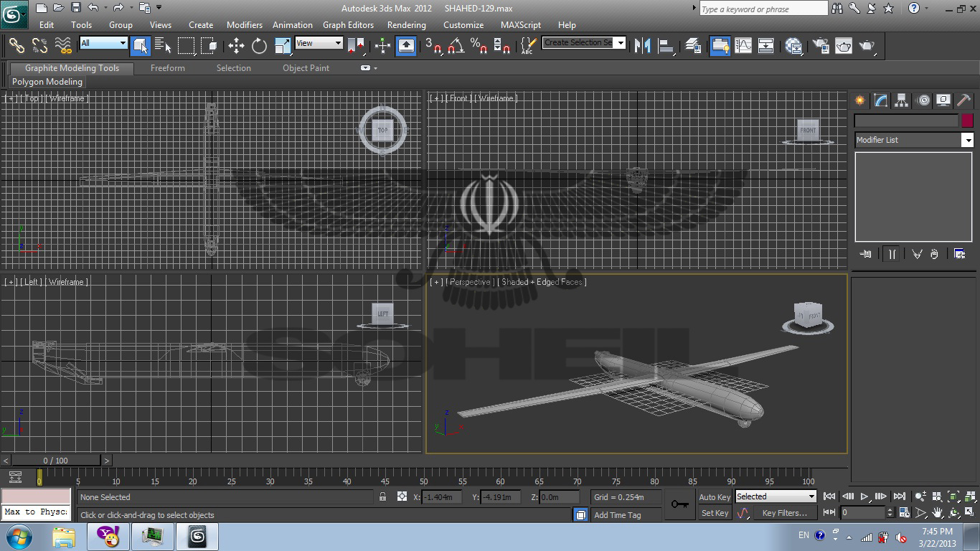Switch to the Object Paint tab

pos(306,68)
